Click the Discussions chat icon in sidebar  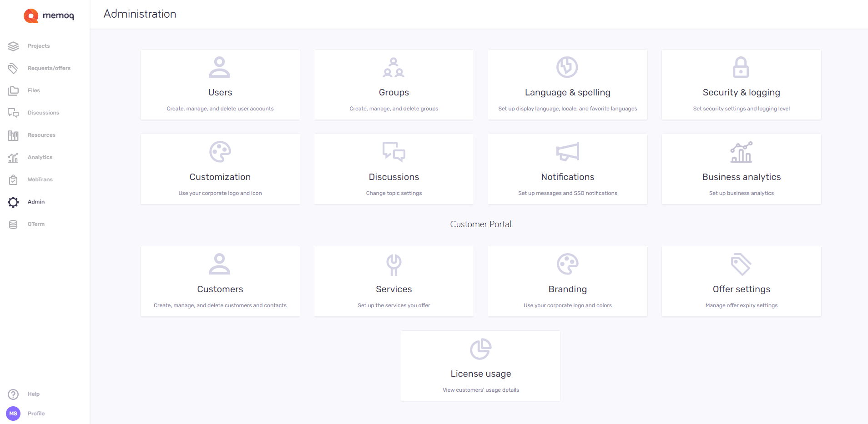(13, 113)
